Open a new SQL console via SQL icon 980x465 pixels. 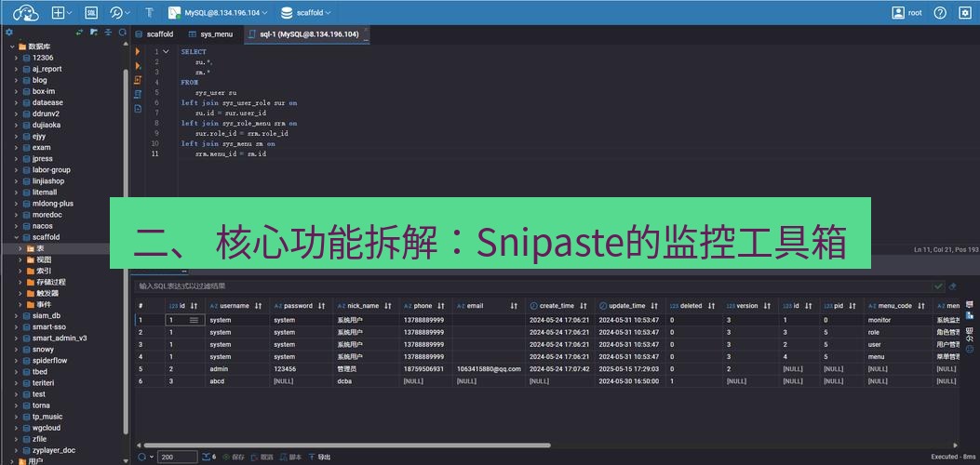(90, 12)
